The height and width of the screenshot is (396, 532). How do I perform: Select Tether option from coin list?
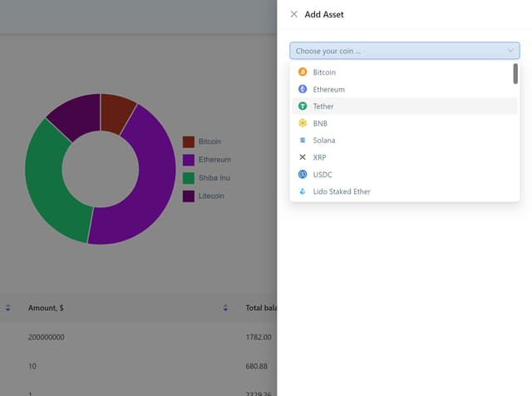pos(323,106)
